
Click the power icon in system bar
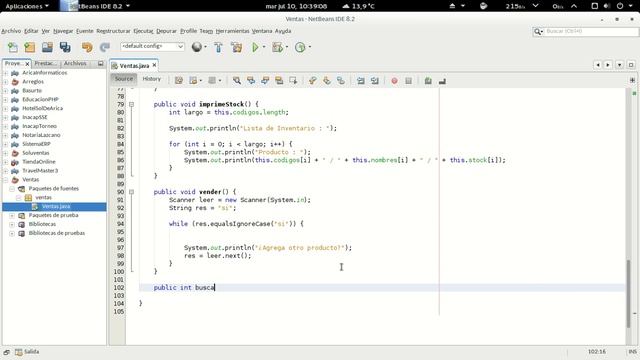[620, 6]
